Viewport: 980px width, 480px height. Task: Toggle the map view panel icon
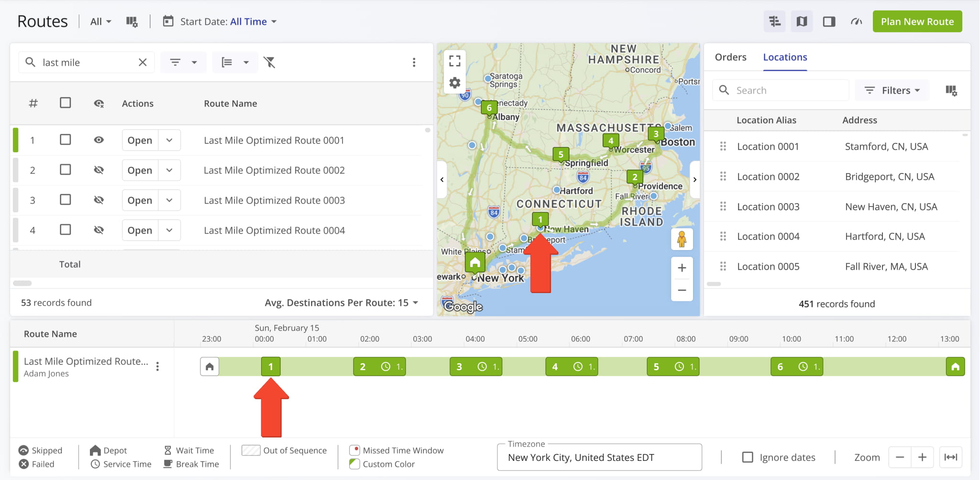click(802, 22)
